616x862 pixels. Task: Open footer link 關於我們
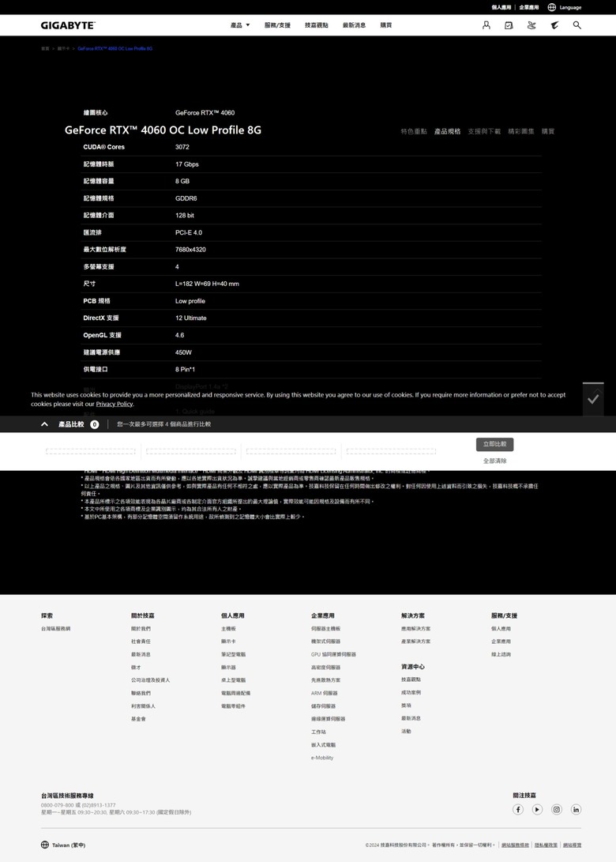[x=141, y=628]
